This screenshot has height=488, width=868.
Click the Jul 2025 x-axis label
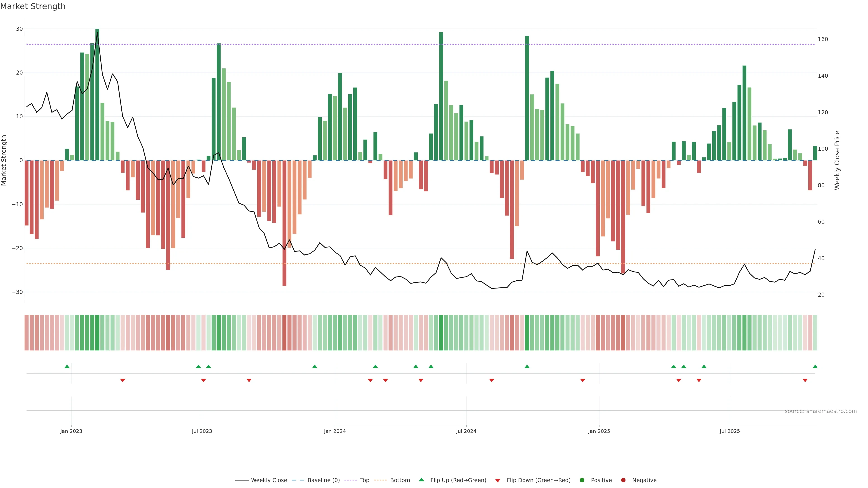tap(729, 431)
